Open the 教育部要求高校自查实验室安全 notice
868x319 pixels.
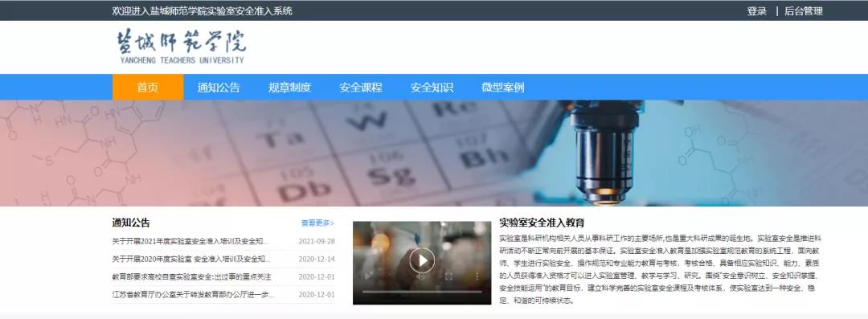click(x=191, y=277)
